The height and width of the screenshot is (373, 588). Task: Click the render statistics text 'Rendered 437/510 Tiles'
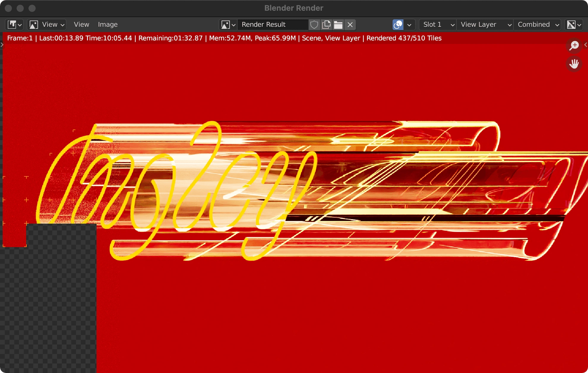tap(404, 38)
